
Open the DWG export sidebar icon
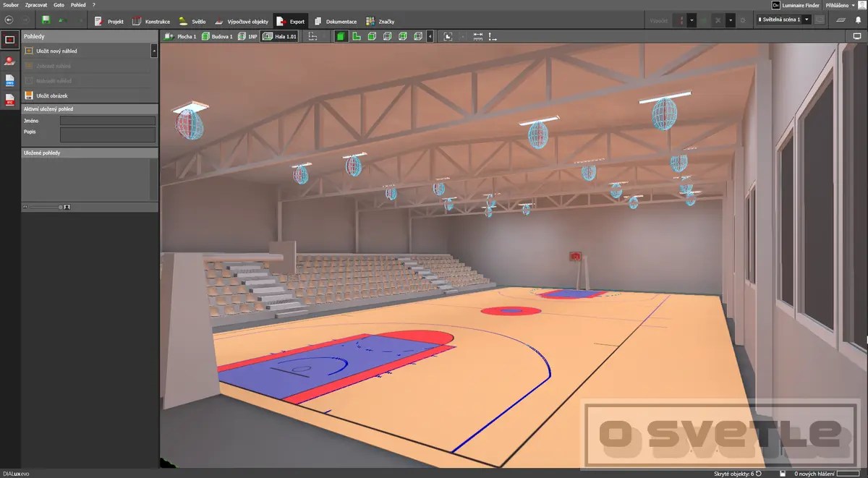tap(10, 80)
